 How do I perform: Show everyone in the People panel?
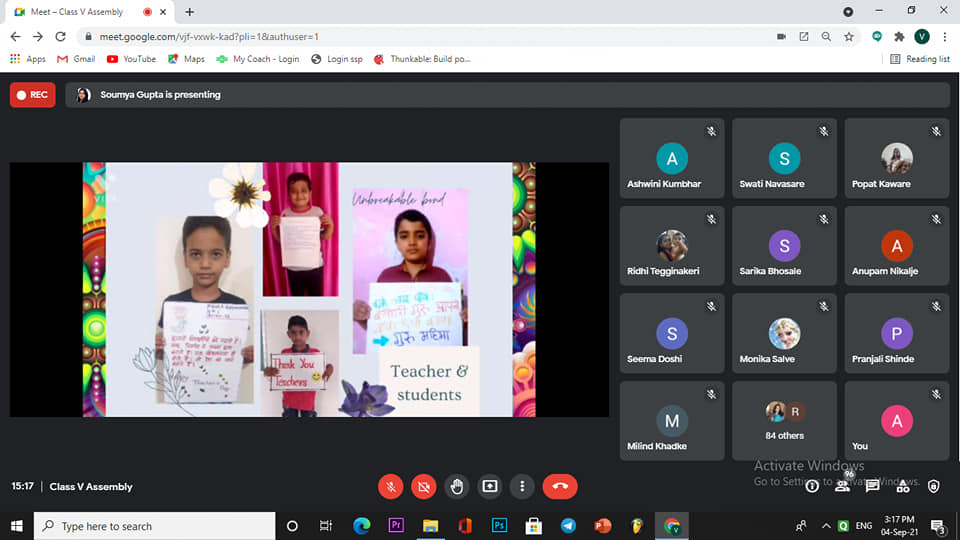pos(842,487)
